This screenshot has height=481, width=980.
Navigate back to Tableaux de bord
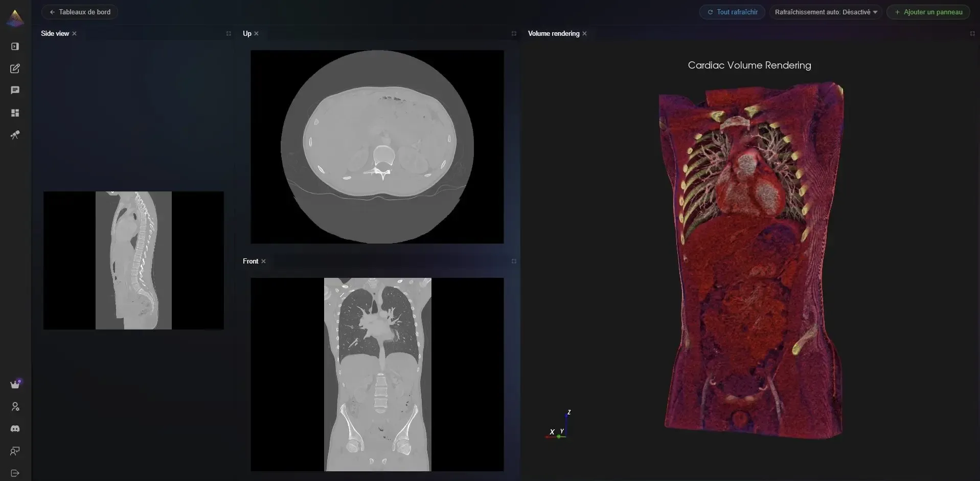(x=79, y=12)
